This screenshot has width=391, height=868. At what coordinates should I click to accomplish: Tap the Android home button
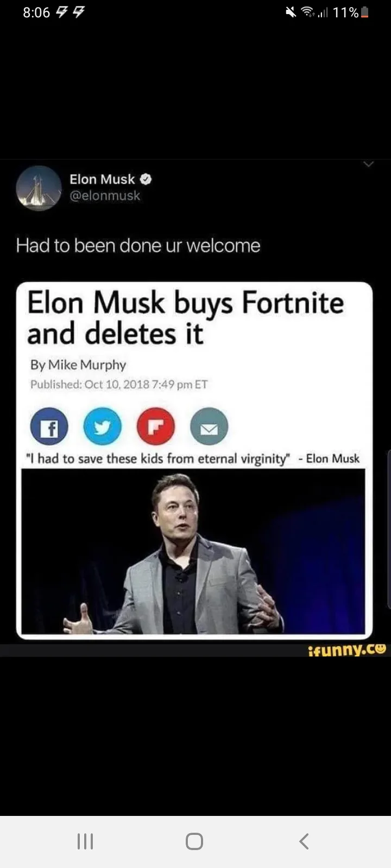(194, 841)
